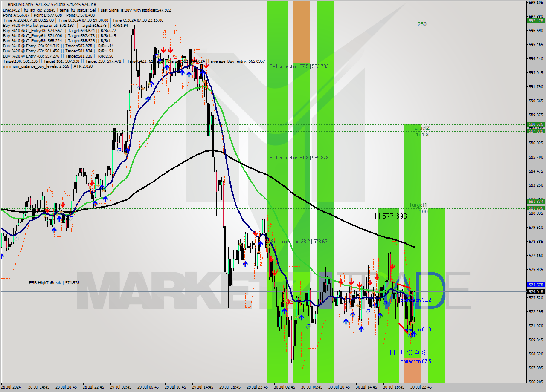Screen dimensions: 546x392
Task: Click the 'Buy %20 @ Entry -50' info line
Action: (x=58, y=51)
